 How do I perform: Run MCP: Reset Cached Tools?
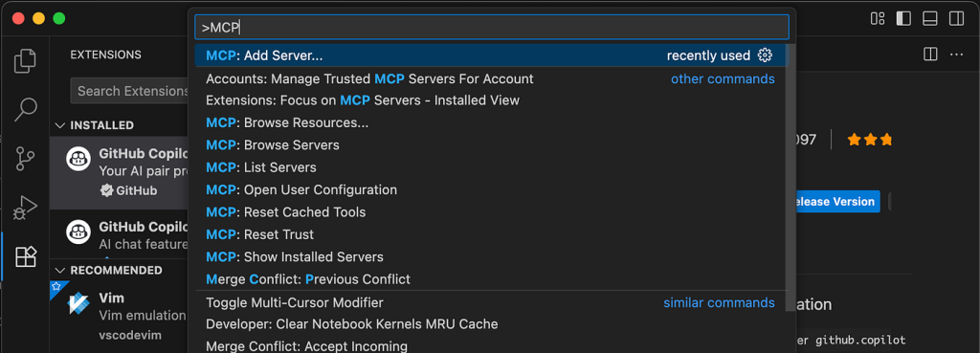(x=491, y=211)
